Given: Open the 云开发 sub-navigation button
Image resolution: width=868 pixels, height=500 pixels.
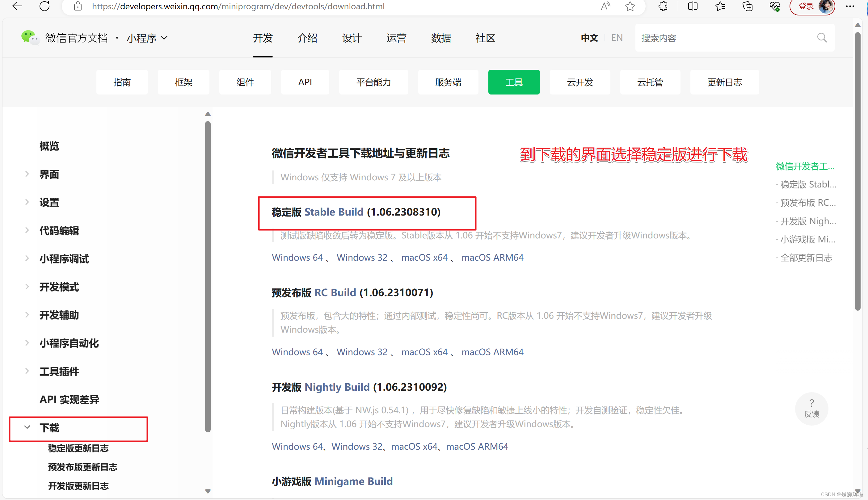Looking at the screenshot, I should pyautogui.click(x=580, y=82).
